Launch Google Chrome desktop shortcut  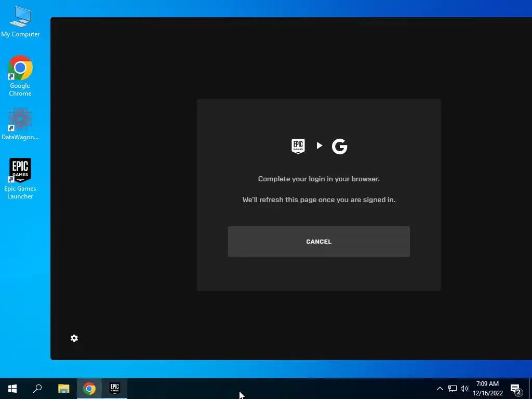point(20,76)
